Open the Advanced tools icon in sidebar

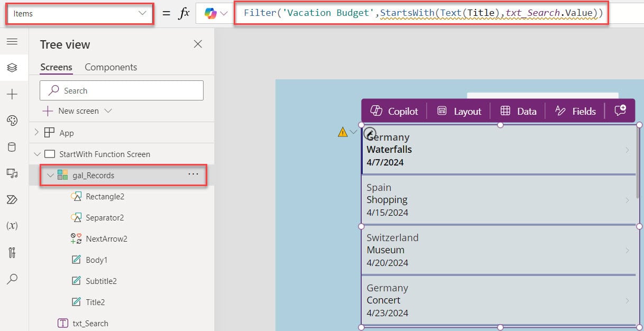pos(12,252)
